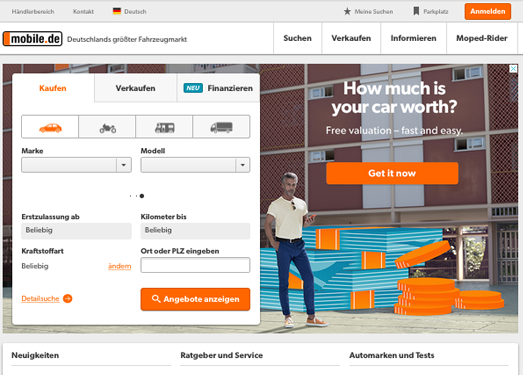Click the Neuigkeiten heading
523x375 pixels.
point(35,355)
